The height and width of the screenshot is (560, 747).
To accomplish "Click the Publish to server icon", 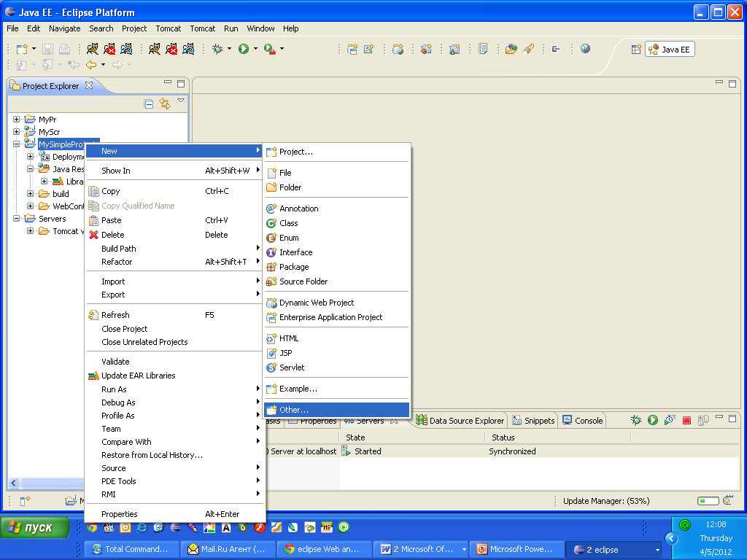I will pyautogui.click(x=703, y=420).
